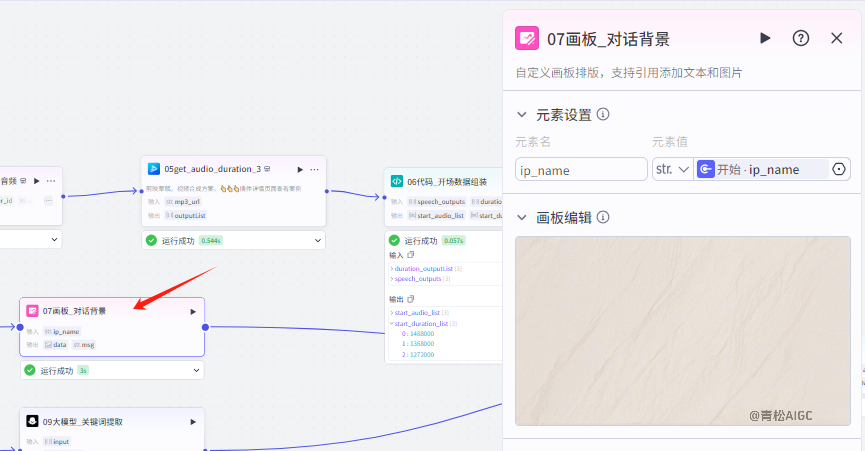Viewport: 865px width, 451px height.
Task: Click the 09大模型_关键词提取 model icon
Action: point(33,421)
